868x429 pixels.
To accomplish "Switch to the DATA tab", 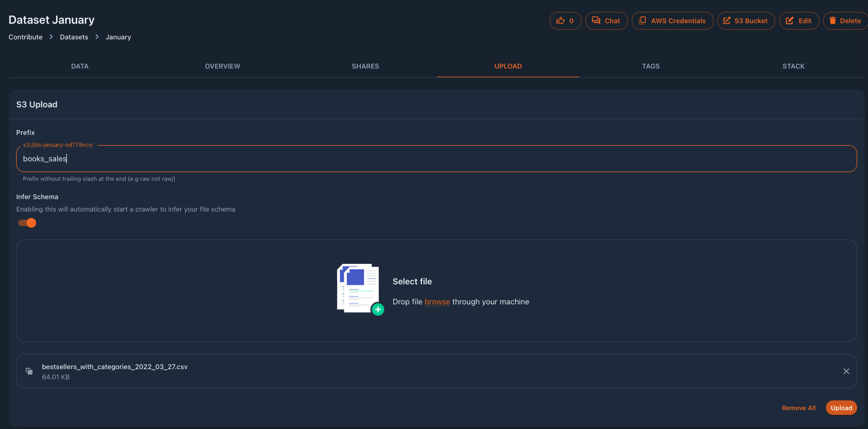I will [80, 66].
